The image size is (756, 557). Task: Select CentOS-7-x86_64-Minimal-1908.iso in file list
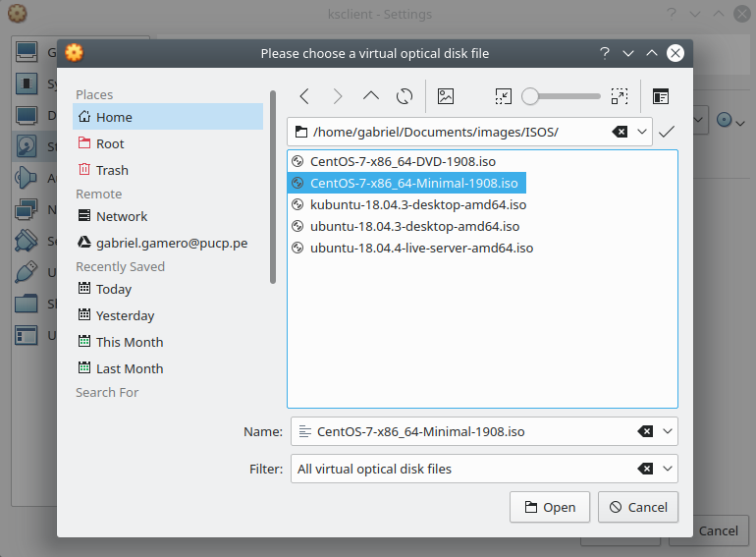406,184
